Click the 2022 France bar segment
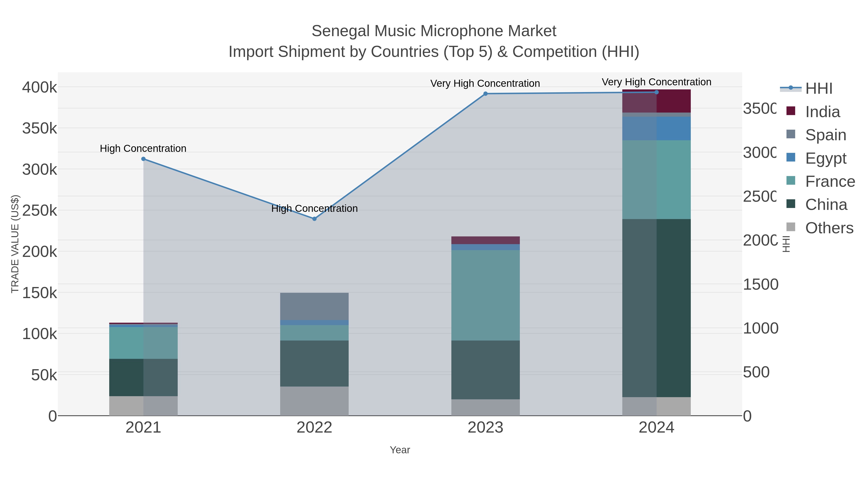 314,333
